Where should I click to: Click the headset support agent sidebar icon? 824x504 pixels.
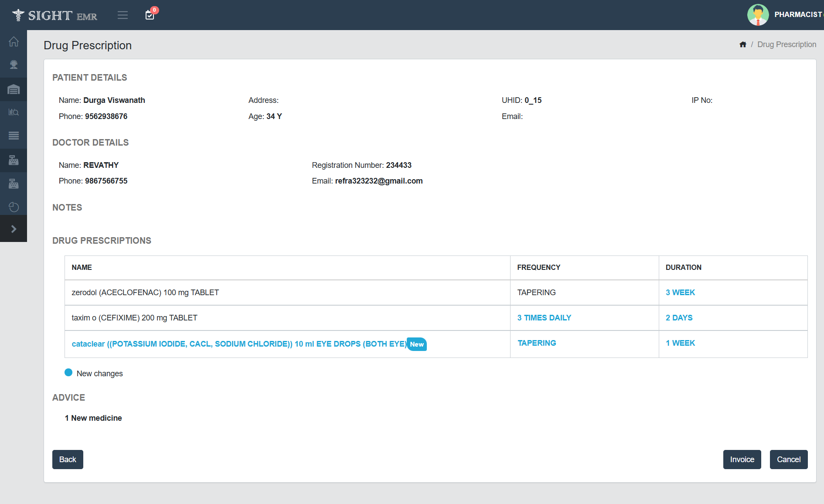14,65
